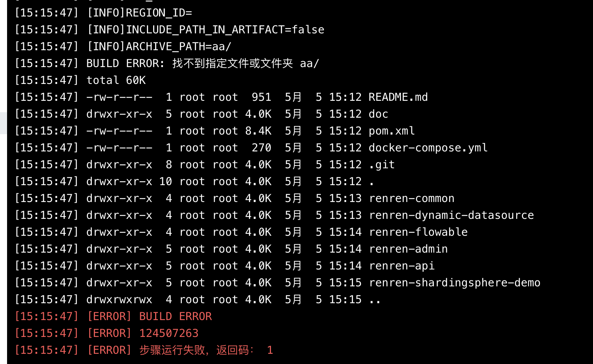Click the renren-api directory name
593x364 pixels.
402,266
